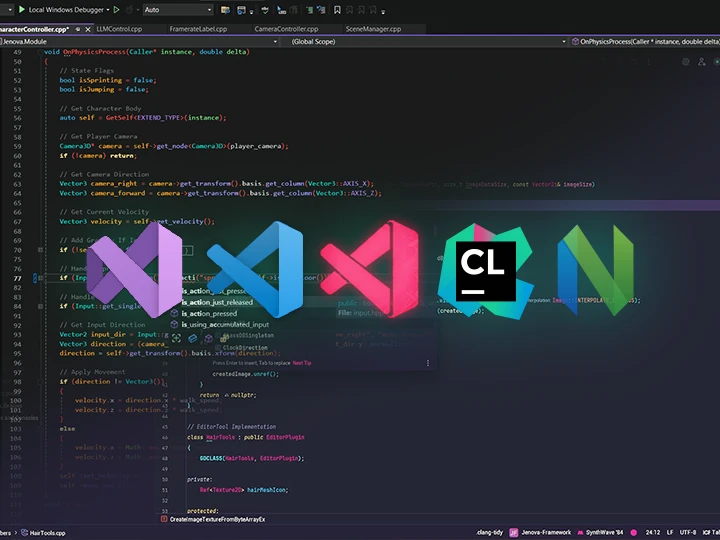Click SynthWave '84 theme in status bar
Viewport: 720px width, 540px height.
tap(605, 533)
